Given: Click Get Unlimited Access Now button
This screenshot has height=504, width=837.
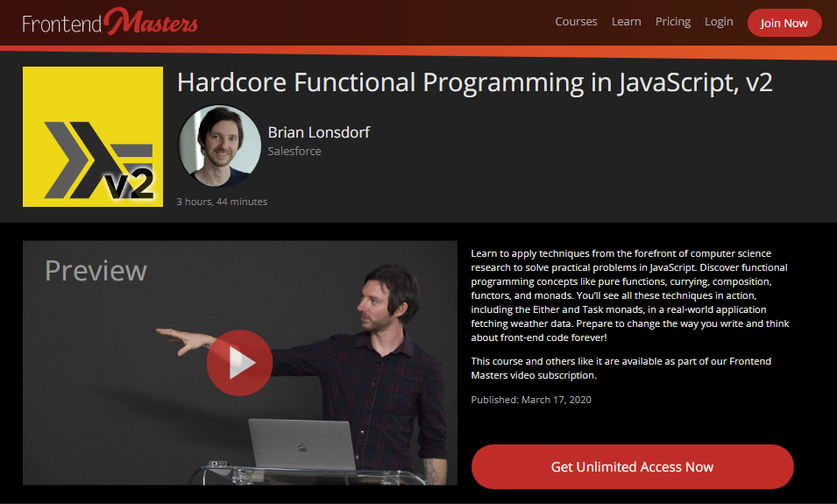Looking at the screenshot, I should click(633, 466).
